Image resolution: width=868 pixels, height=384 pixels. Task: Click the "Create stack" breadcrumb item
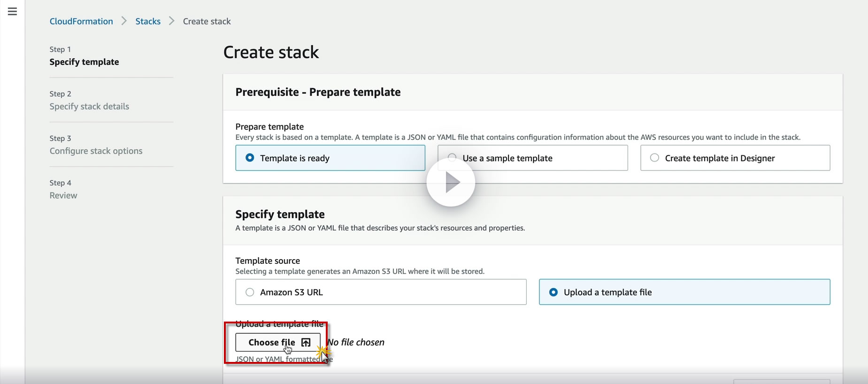[207, 21]
